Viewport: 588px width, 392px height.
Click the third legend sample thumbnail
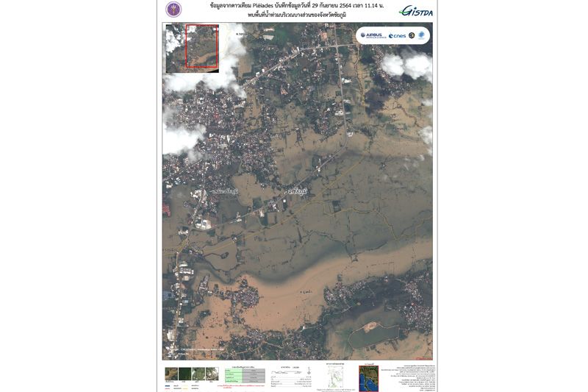pos(198,374)
